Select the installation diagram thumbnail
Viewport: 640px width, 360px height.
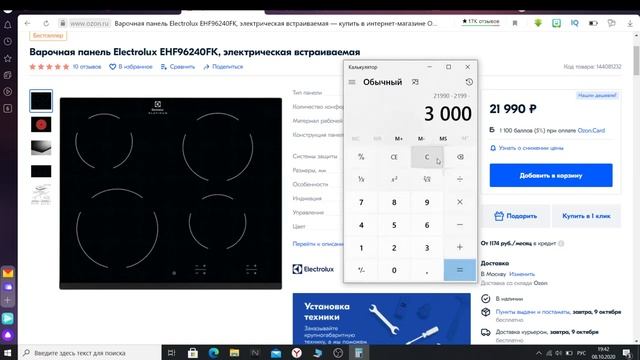point(41,194)
